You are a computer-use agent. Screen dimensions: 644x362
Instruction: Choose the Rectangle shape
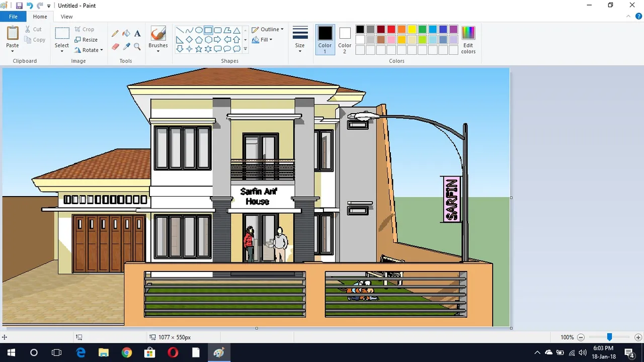[x=208, y=30]
